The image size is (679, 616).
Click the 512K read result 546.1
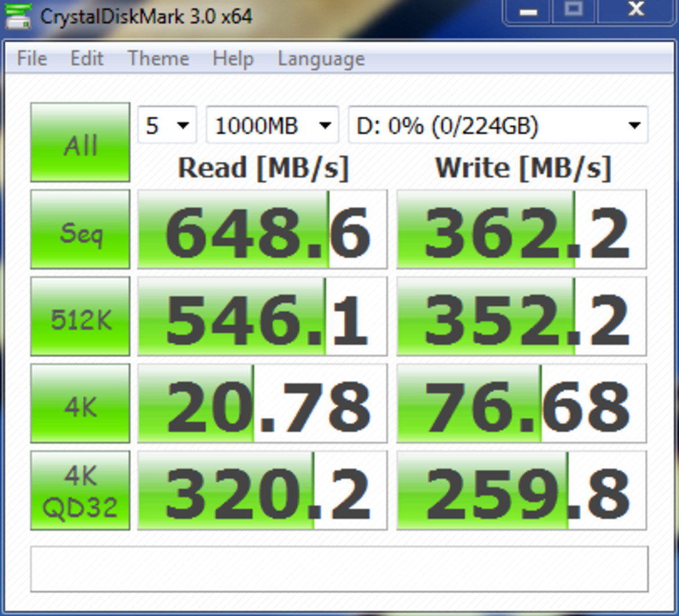pos(263,316)
